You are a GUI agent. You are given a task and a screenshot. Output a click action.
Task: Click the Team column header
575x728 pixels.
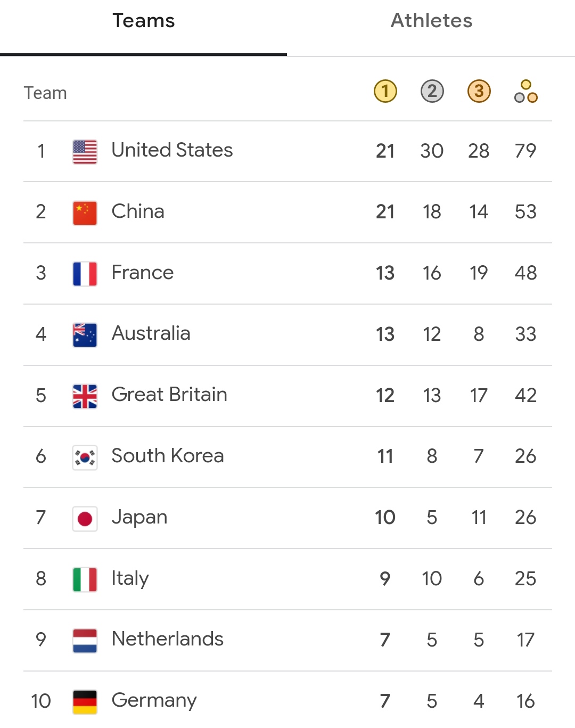point(45,93)
